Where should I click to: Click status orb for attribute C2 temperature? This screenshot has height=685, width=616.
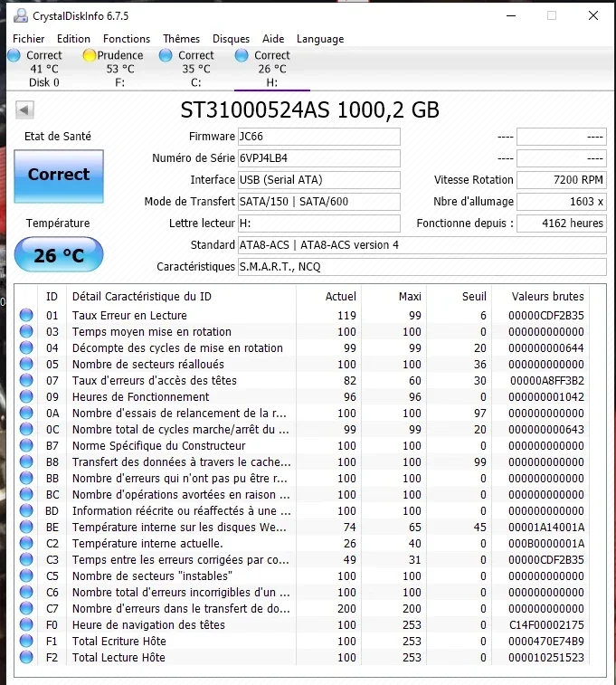pyautogui.click(x=26, y=544)
